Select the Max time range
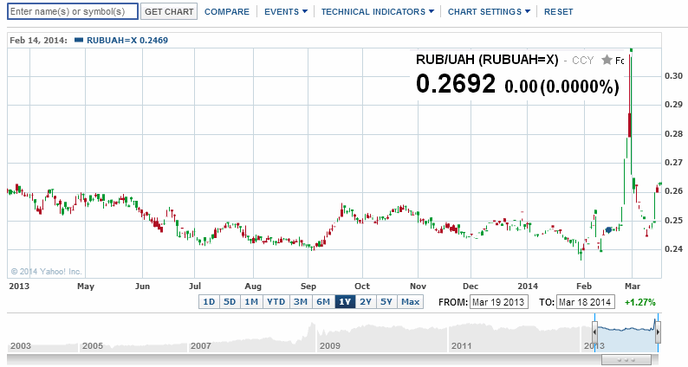688x367 pixels. (x=410, y=302)
